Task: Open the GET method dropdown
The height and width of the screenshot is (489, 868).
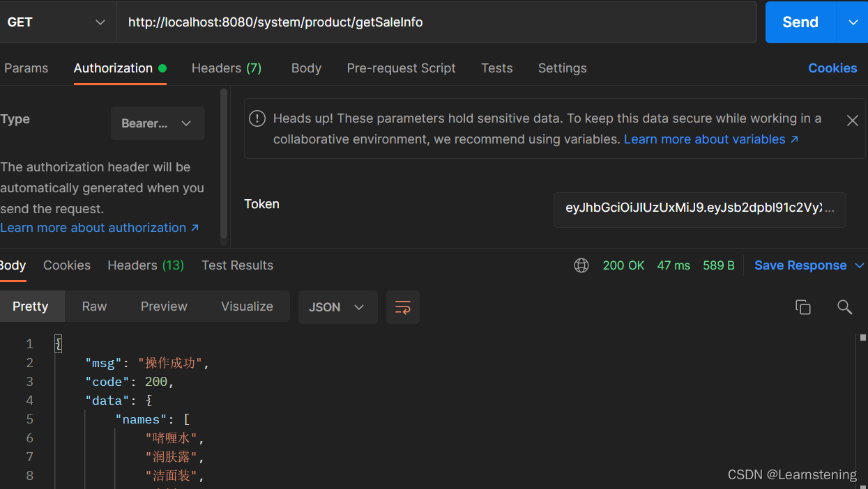Action: pyautogui.click(x=56, y=22)
